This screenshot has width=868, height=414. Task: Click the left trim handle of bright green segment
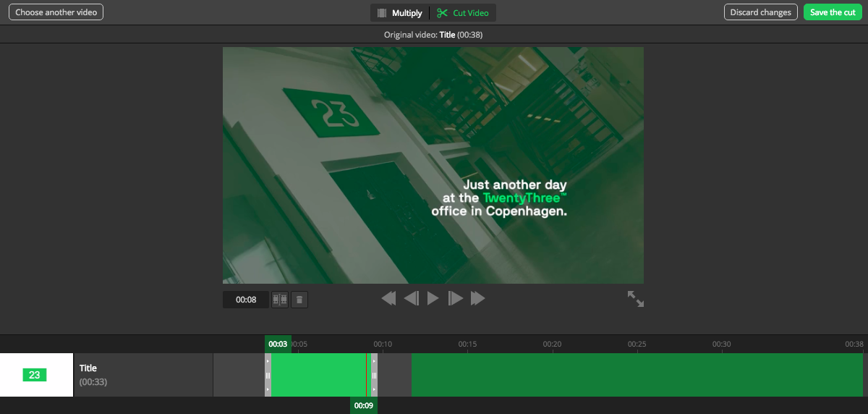(x=268, y=375)
